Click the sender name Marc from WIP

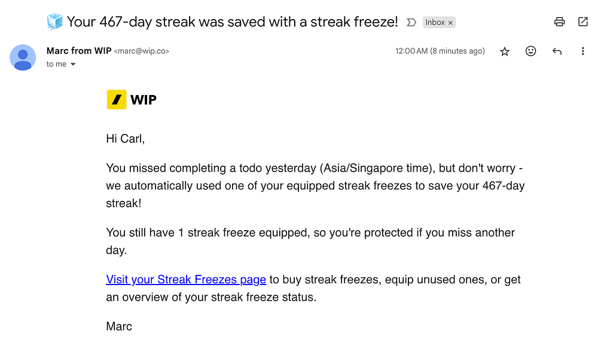79,51
